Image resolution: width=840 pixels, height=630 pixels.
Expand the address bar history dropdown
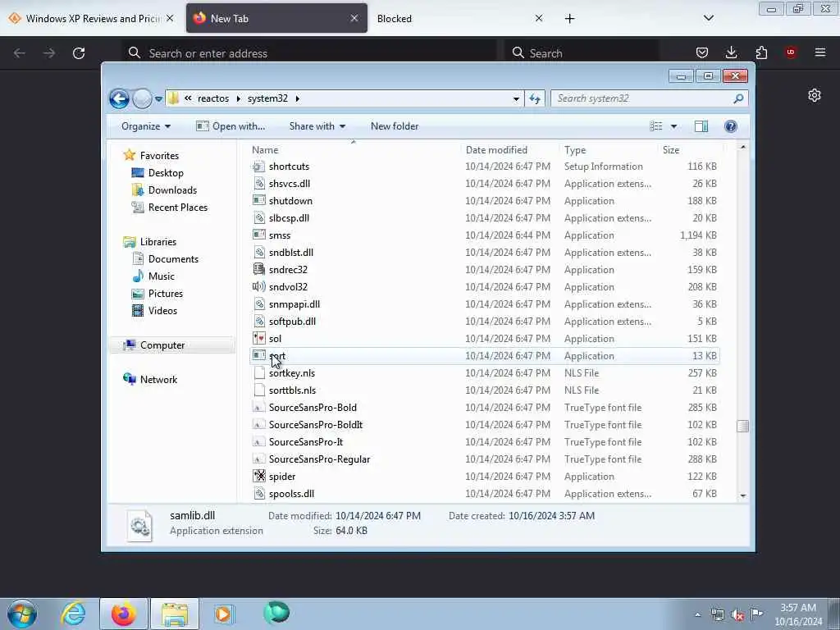point(516,98)
